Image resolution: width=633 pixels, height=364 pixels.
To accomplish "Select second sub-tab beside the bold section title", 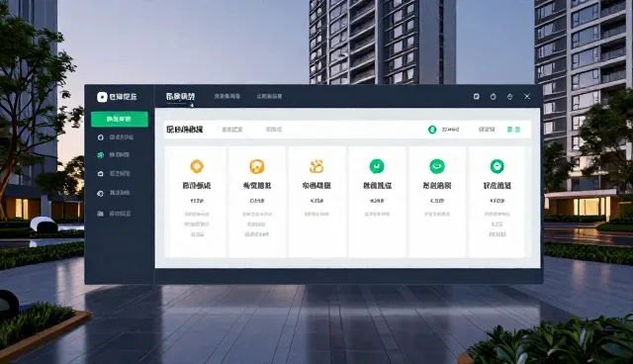I will click(274, 130).
